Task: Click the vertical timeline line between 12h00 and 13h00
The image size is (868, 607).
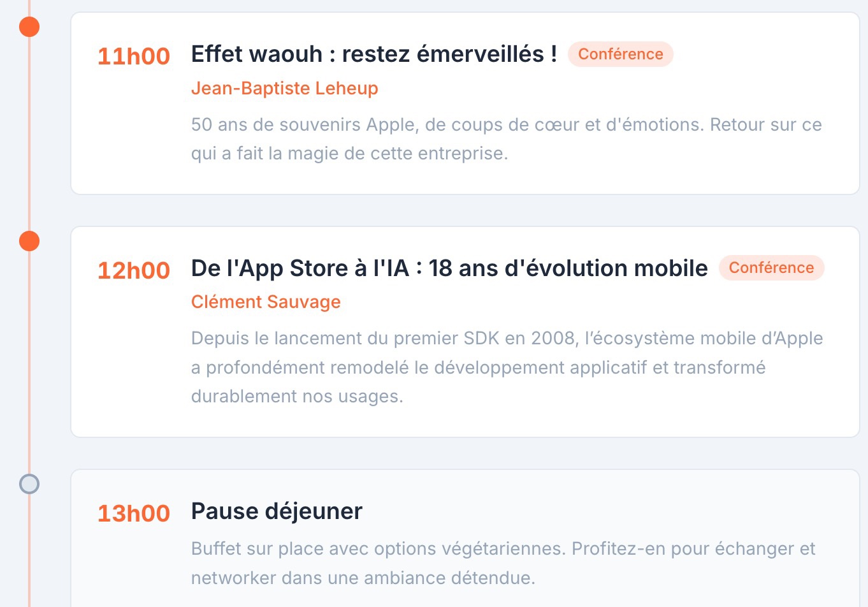Action: click(29, 363)
